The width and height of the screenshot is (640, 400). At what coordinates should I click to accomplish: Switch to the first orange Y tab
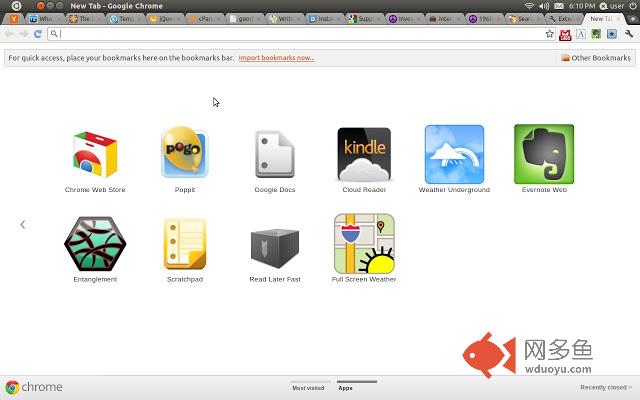coord(13,19)
